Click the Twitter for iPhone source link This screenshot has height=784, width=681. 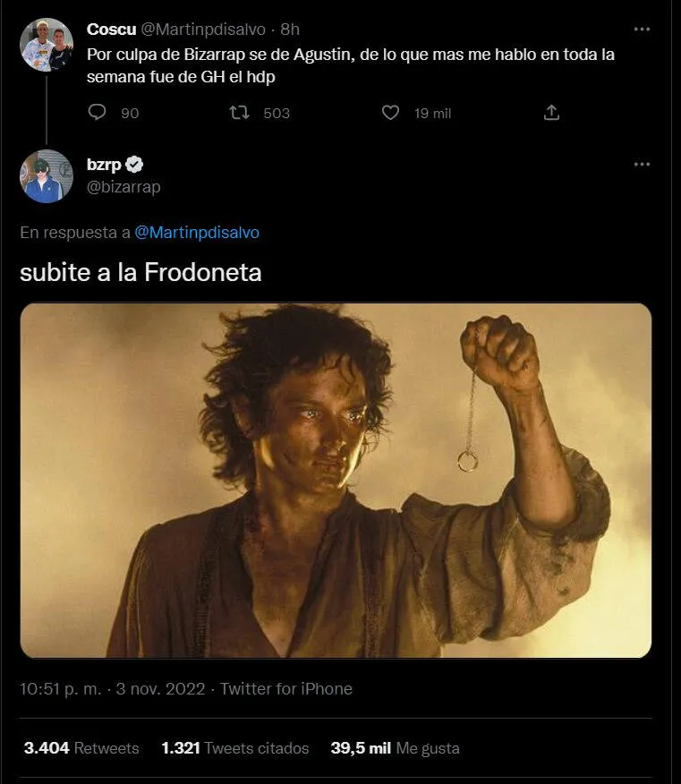point(286,689)
